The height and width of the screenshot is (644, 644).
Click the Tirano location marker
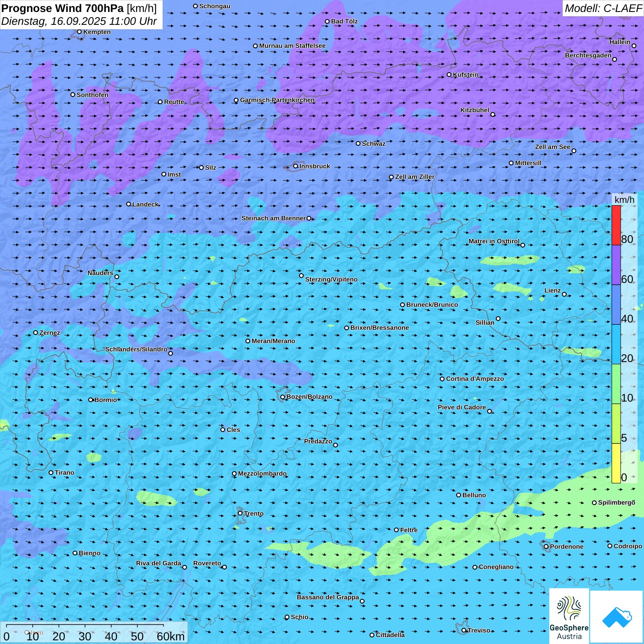click(51, 472)
